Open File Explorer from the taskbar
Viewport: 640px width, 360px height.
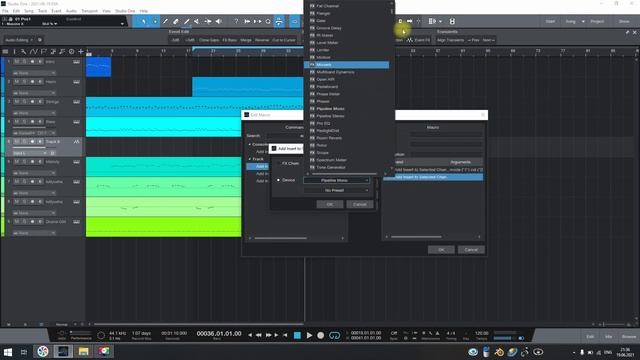84,351
